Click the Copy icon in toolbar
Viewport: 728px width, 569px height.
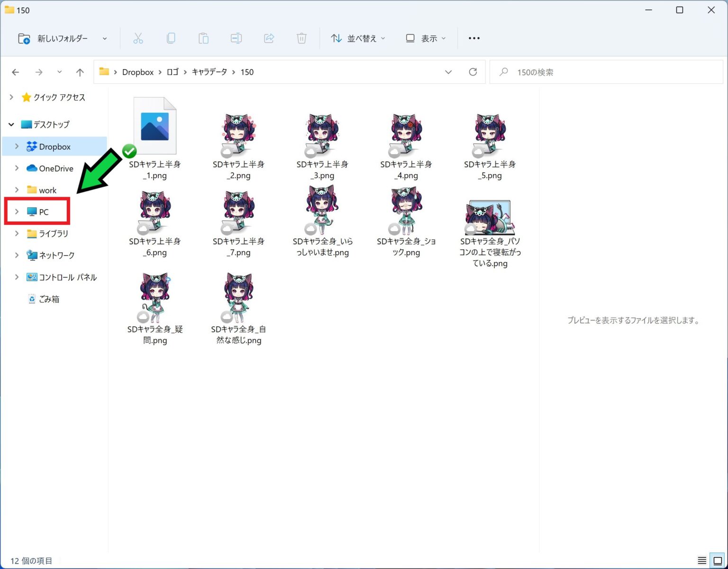pos(171,38)
